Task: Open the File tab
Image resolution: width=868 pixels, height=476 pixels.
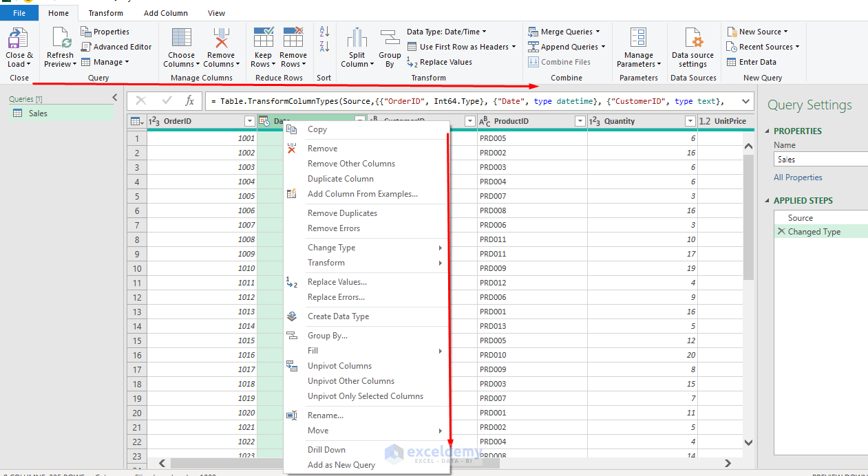Action: [x=19, y=13]
